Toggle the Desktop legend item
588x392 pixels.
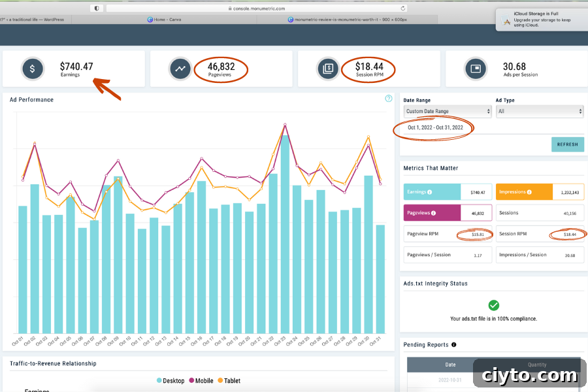click(171, 381)
